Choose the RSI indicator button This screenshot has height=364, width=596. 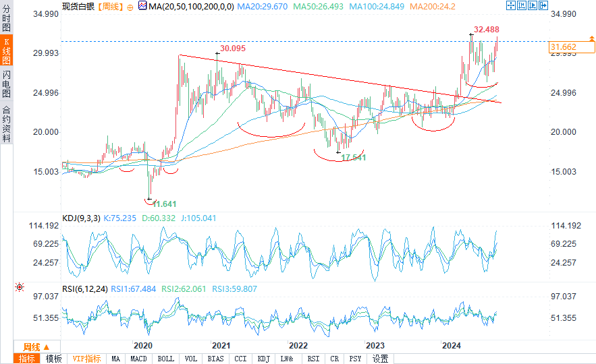(313, 359)
